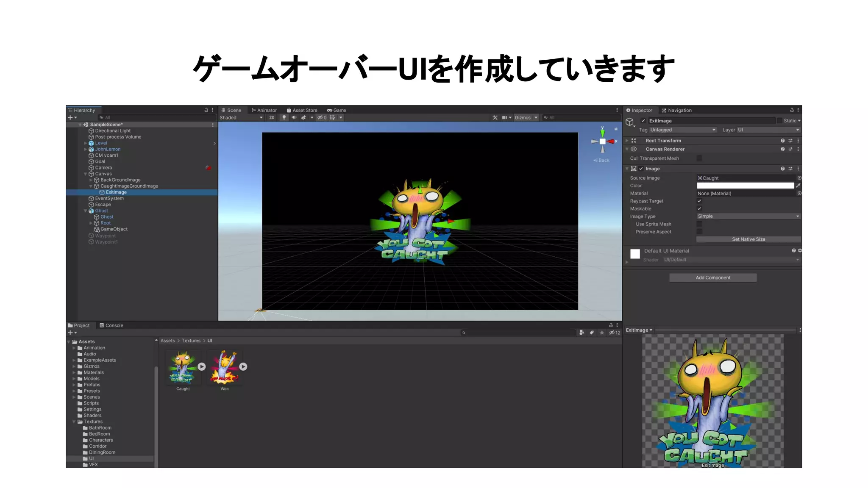Click the Hierarchy create plus button
This screenshot has width=868, height=488.
[x=70, y=117]
